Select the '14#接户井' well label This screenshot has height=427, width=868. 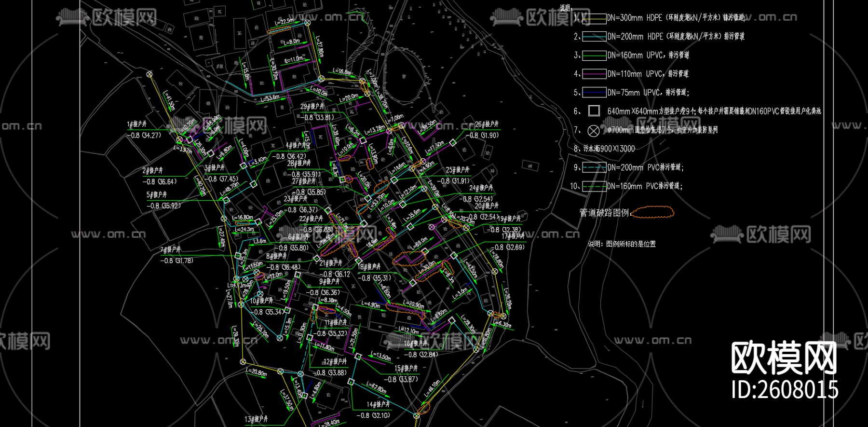(379, 404)
